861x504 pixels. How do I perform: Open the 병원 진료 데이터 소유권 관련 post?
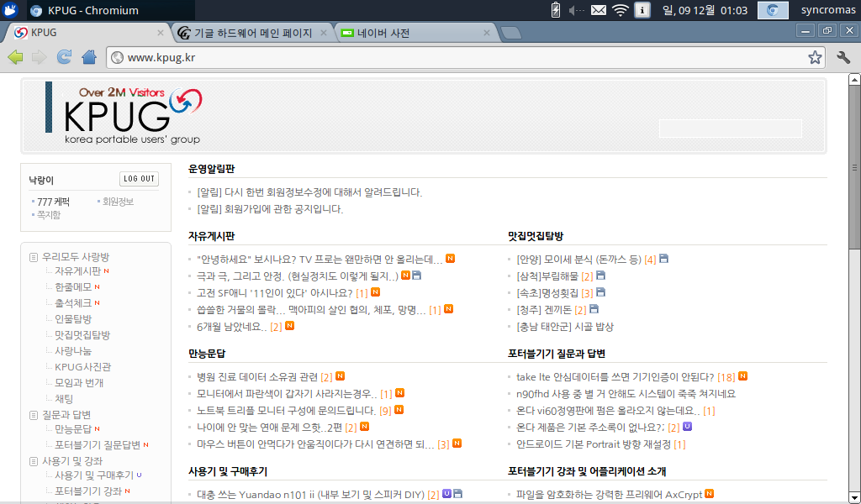click(257, 377)
